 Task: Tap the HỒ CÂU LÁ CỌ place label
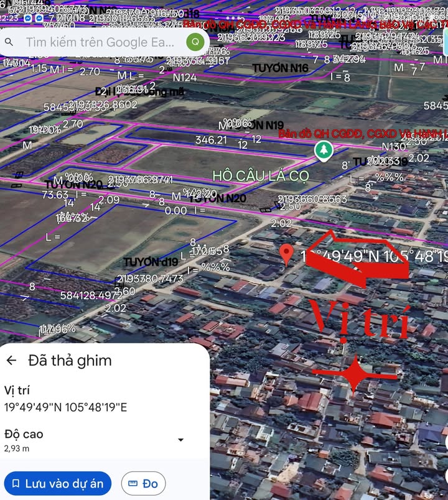click(x=260, y=176)
